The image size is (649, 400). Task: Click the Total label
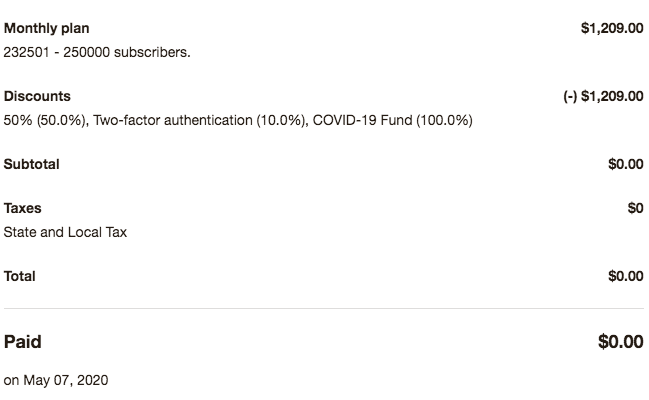click(19, 276)
